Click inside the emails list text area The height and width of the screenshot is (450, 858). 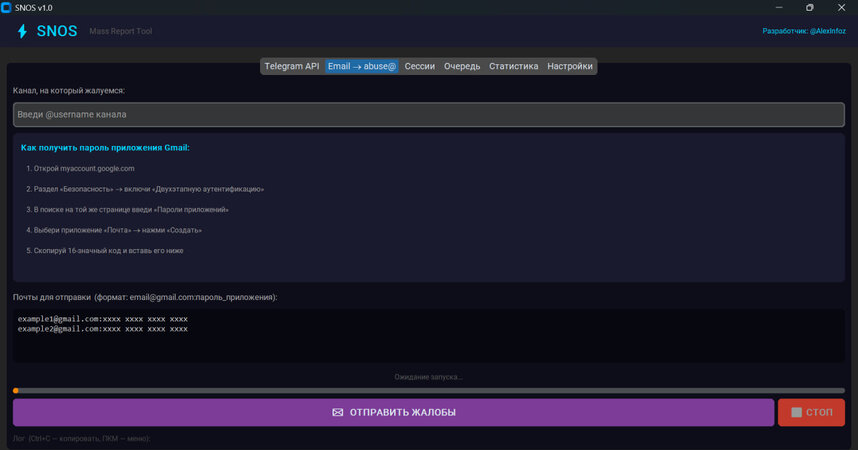click(428, 335)
